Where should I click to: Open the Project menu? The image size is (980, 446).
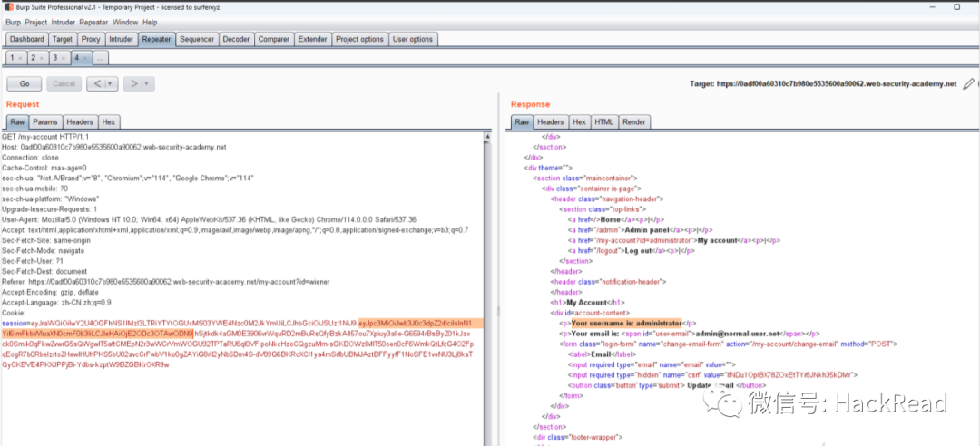[x=36, y=23]
